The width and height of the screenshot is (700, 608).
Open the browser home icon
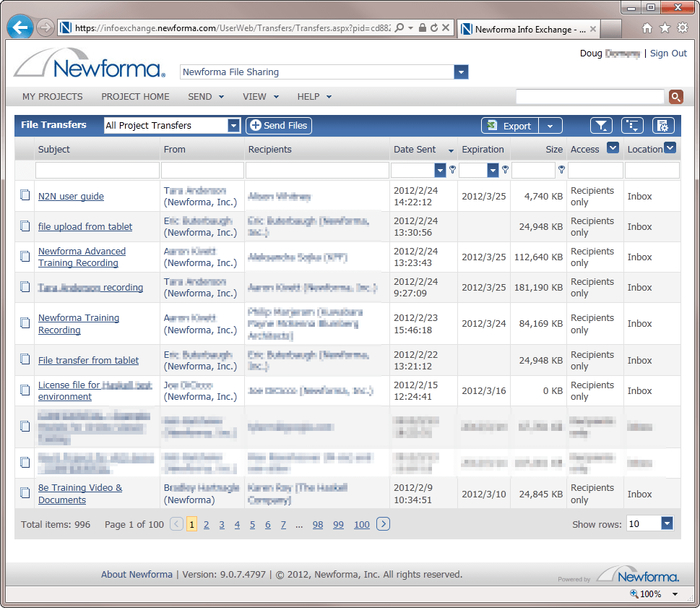point(647,29)
